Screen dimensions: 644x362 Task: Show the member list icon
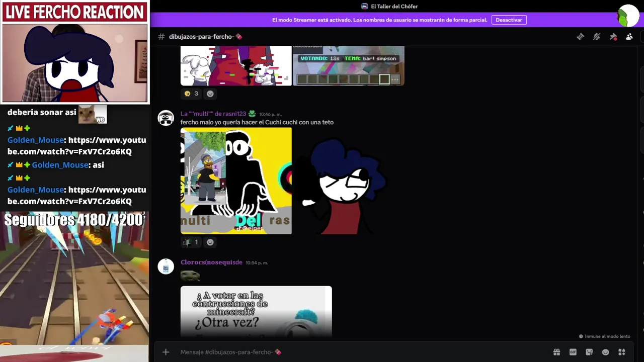pyautogui.click(x=629, y=37)
